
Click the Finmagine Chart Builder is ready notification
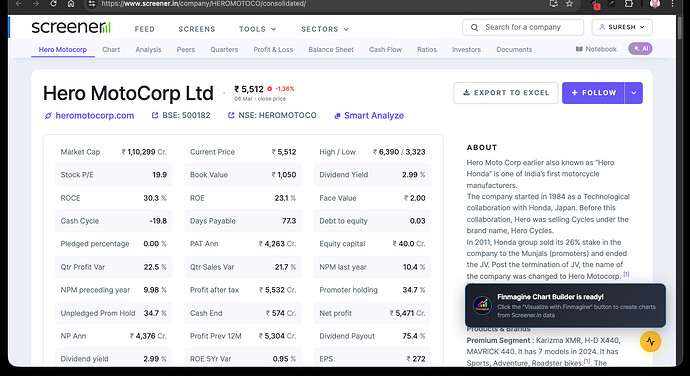565,306
